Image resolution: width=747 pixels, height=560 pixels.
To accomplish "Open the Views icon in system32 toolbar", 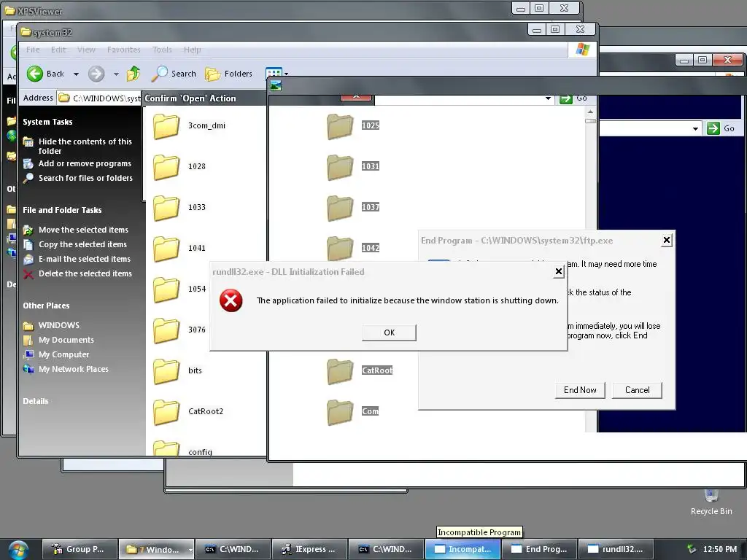I will coord(274,73).
